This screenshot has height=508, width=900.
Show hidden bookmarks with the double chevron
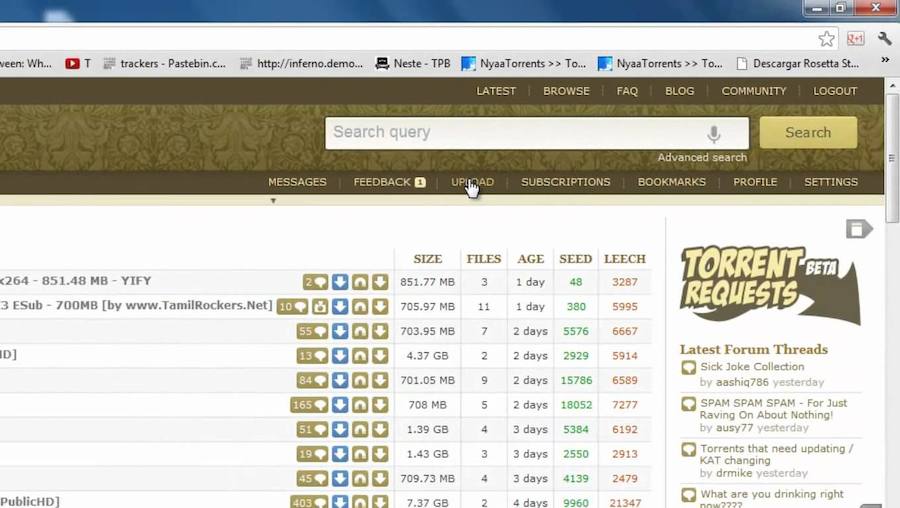coord(885,60)
